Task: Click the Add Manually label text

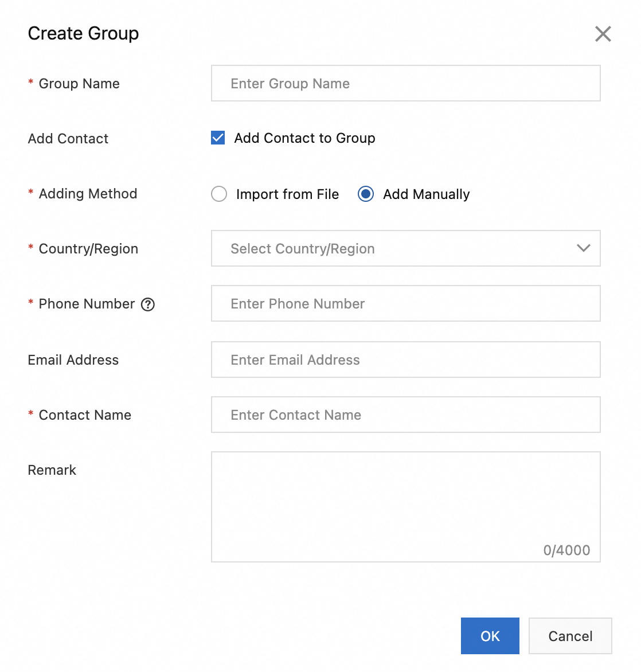Action: click(x=426, y=194)
